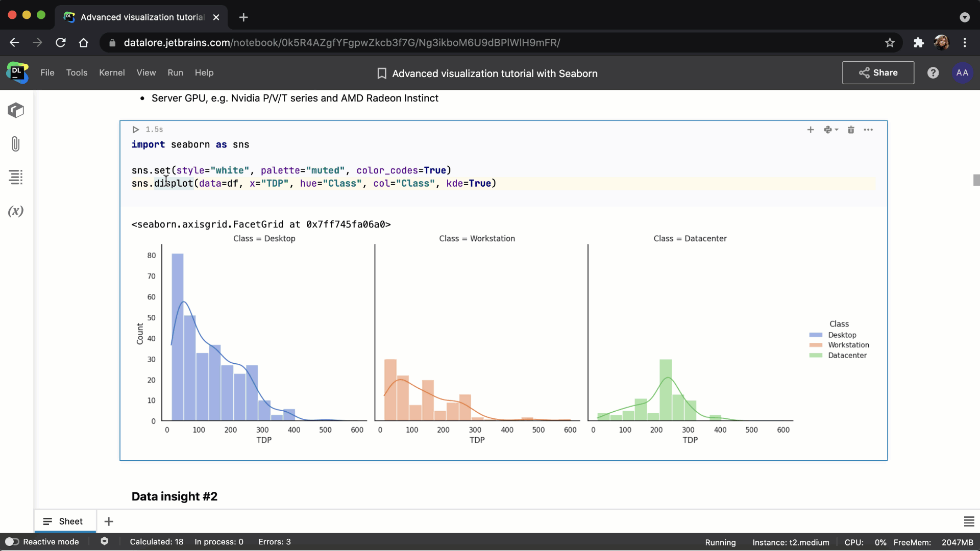
Task: Click the Datacenter legend color swatch
Action: click(x=816, y=356)
